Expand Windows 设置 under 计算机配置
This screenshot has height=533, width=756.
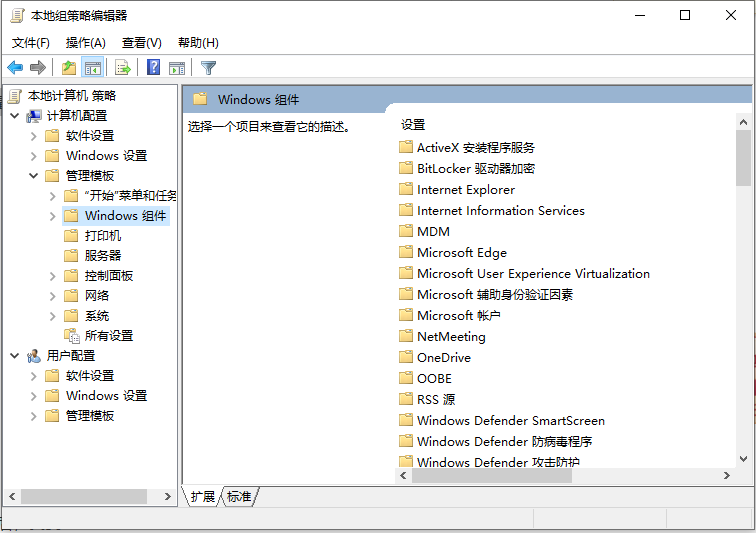coord(33,156)
